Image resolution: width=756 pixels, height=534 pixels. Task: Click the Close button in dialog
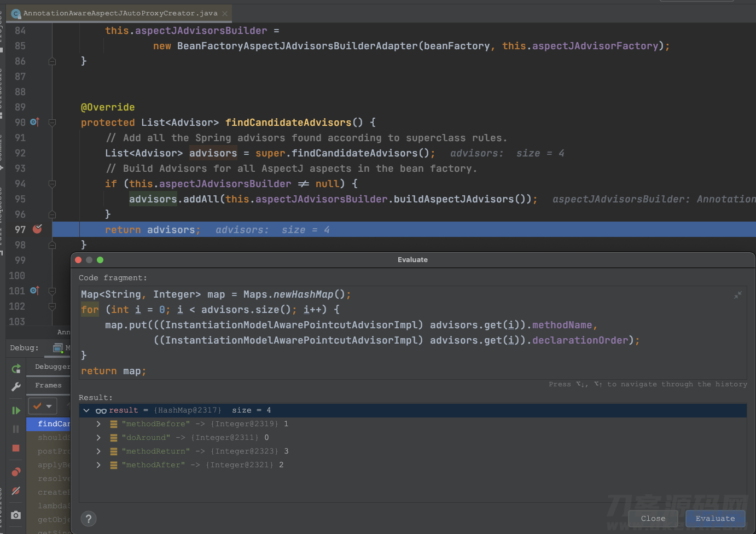653,519
